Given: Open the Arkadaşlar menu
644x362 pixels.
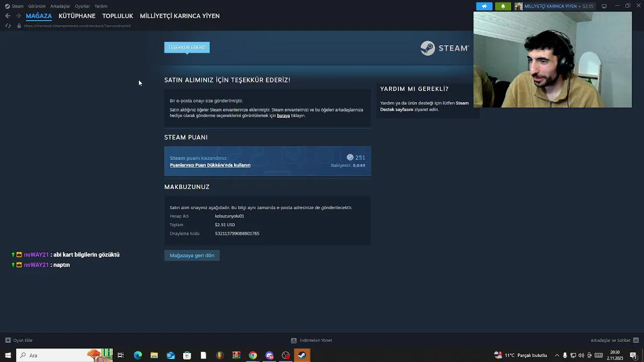Looking at the screenshot, I should (60, 6).
